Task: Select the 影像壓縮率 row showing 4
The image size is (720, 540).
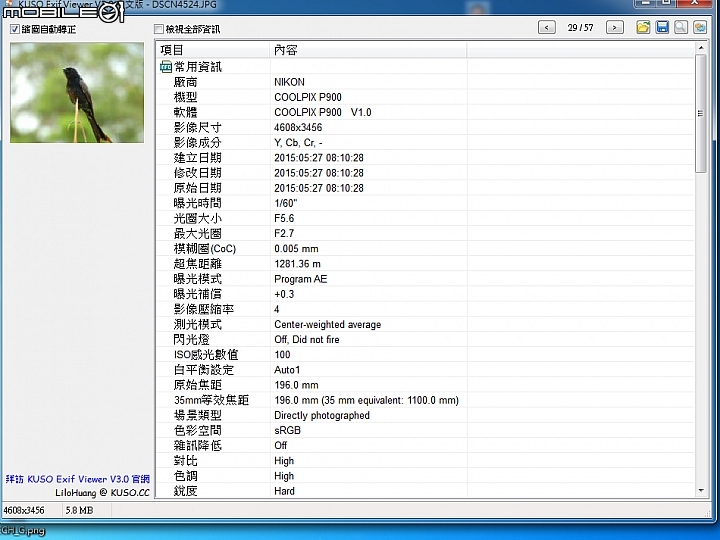Action: pyautogui.click(x=425, y=309)
